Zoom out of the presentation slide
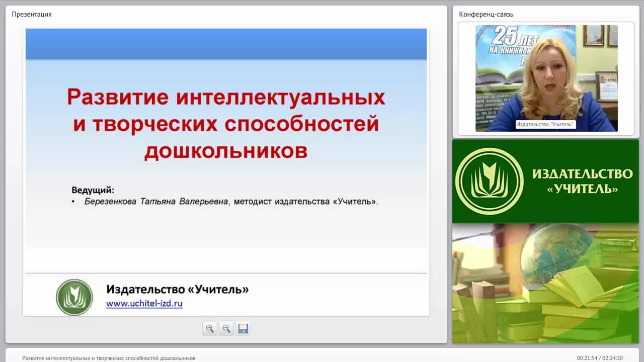644x362 pixels. click(226, 328)
